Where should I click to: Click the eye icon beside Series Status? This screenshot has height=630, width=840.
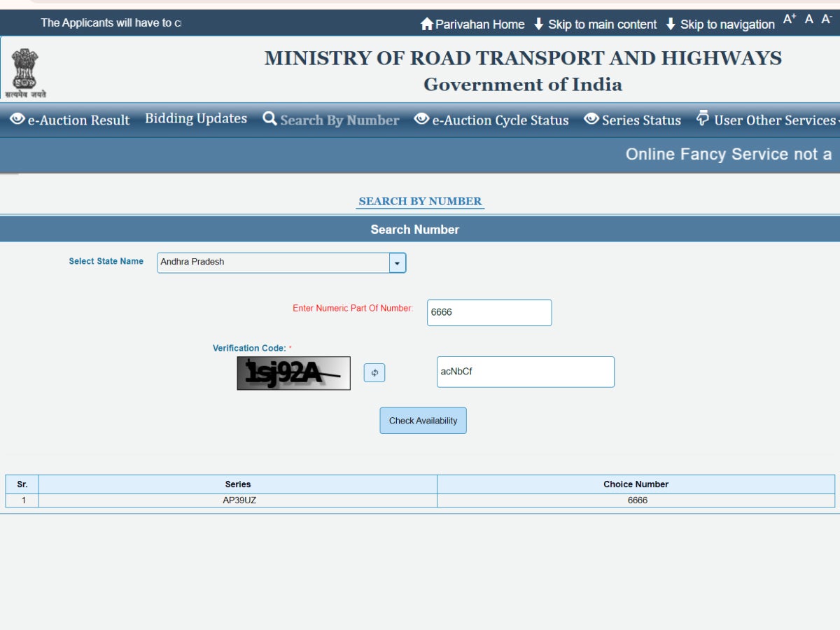pyautogui.click(x=591, y=119)
